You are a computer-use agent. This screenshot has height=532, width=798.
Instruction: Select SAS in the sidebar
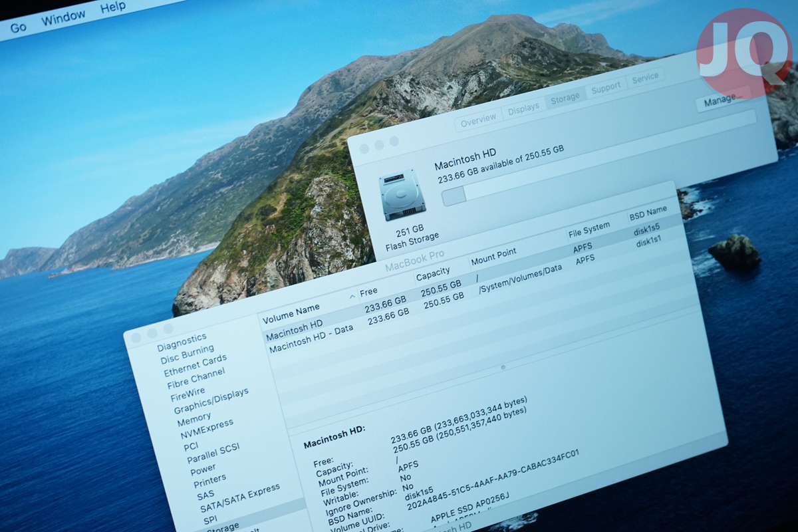pos(205,495)
